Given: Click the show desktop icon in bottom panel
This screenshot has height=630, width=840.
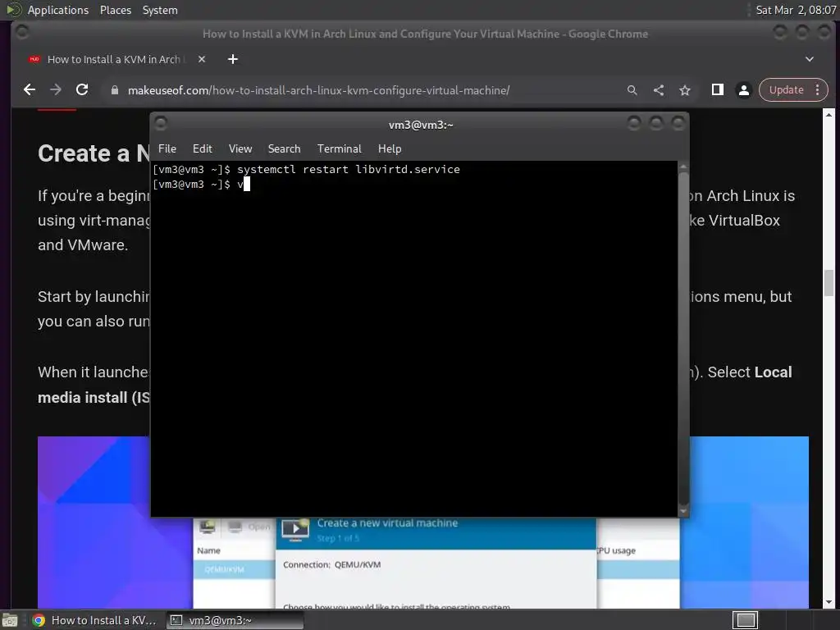Looking at the screenshot, I should pos(10,620).
